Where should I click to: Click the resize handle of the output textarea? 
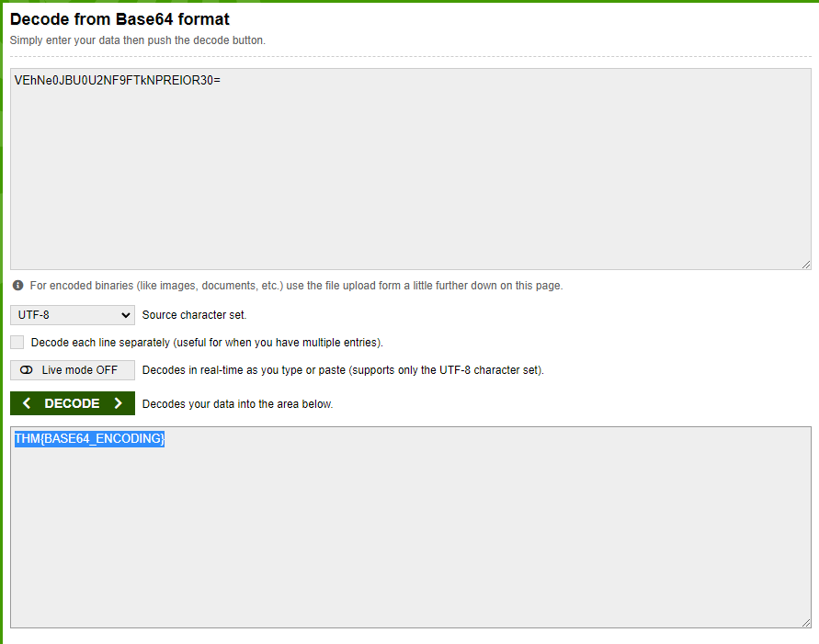coord(805,623)
